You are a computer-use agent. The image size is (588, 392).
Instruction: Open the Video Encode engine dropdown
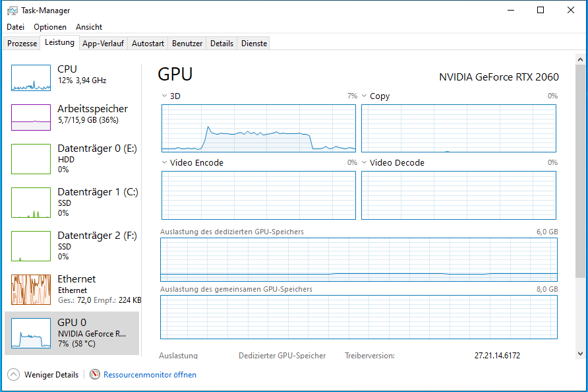click(165, 163)
